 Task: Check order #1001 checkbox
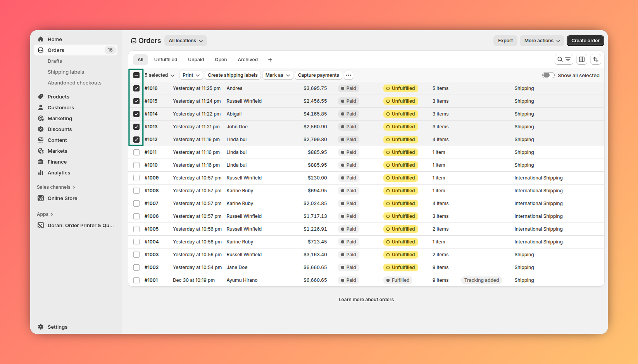tap(136, 280)
